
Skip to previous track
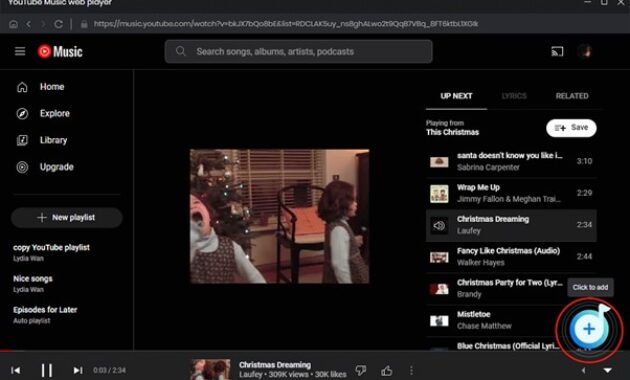(x=16, y=370)
